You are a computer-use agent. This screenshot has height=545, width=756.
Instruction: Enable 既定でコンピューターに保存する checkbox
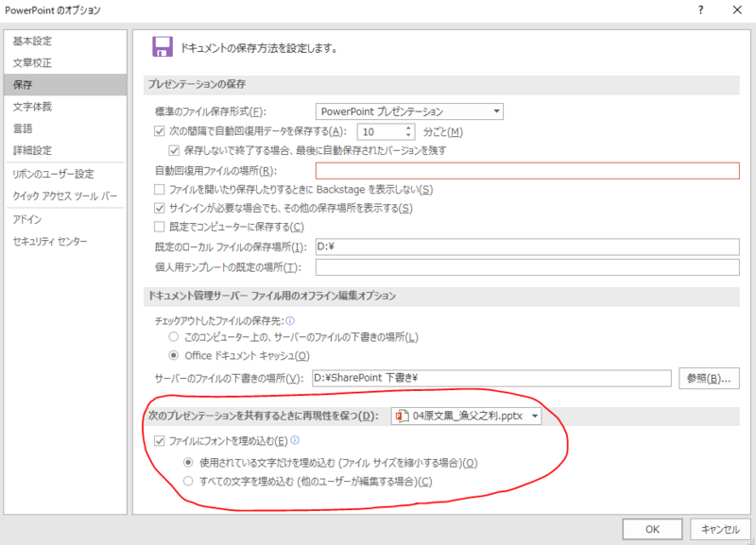click(161, 229)
